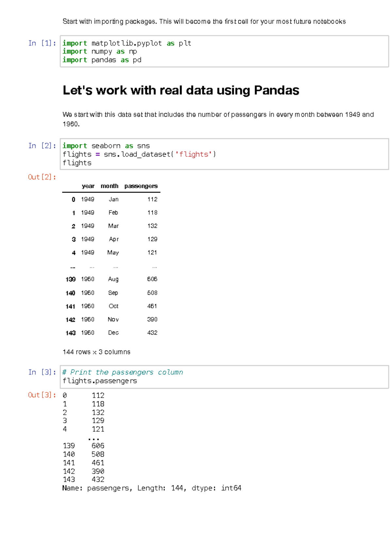Click the passenger value 606 in table
Image resolution: width=392 pixels, height=555 pixels.
[x=152, y=279]
